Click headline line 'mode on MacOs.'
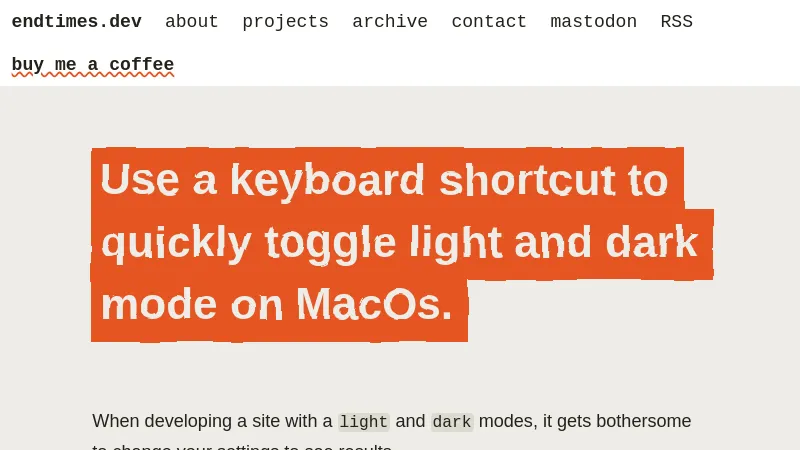800x450 pixels. click(277, 304)
